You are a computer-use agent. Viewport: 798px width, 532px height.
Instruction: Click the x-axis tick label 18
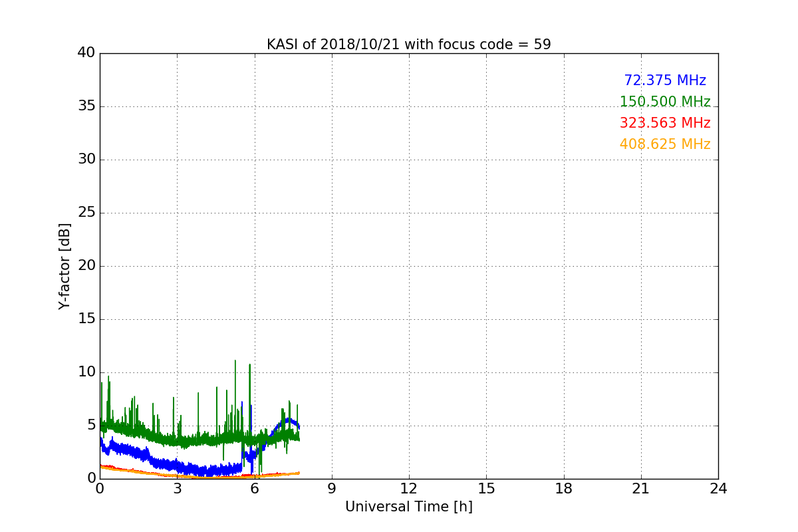(563, 489)
